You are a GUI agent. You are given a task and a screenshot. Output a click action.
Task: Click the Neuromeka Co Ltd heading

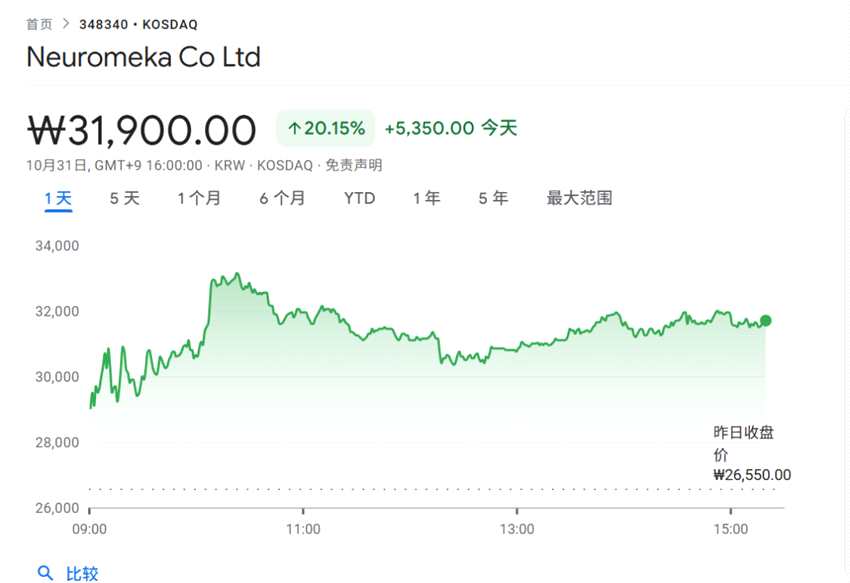143,57
